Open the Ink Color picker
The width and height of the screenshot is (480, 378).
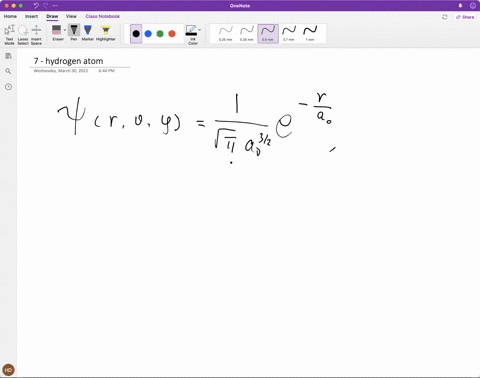(x=192, y=35)
